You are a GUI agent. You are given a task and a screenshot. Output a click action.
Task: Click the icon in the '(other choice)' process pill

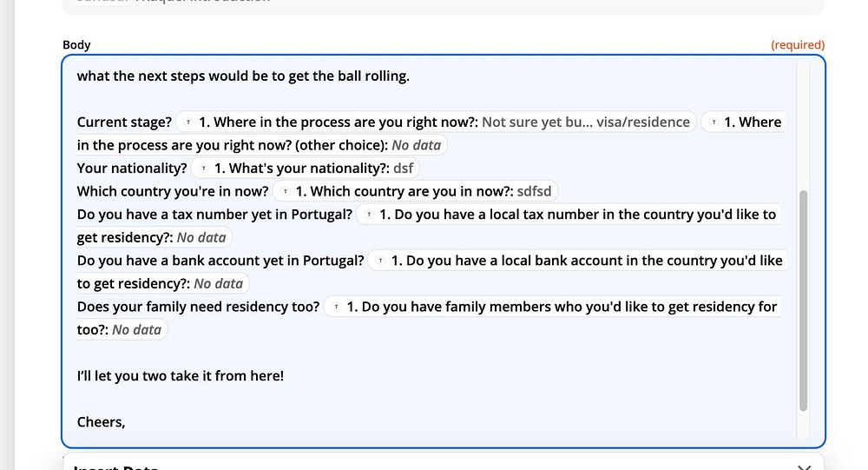(714, 122)
